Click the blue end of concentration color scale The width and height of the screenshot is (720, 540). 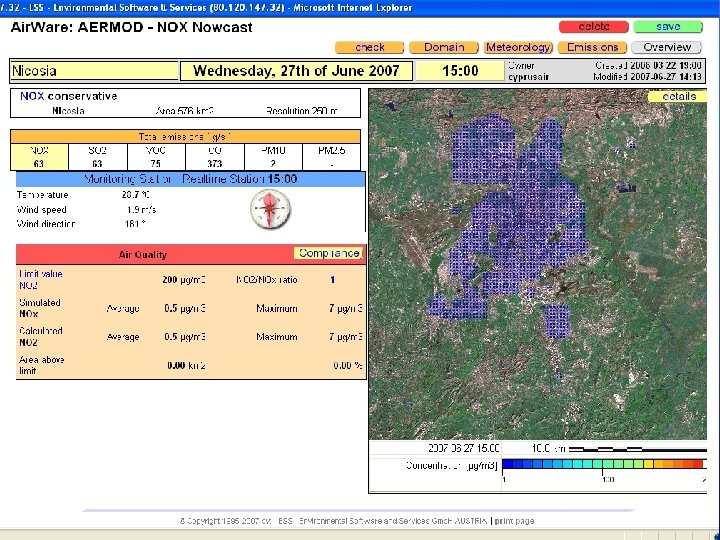510,465
